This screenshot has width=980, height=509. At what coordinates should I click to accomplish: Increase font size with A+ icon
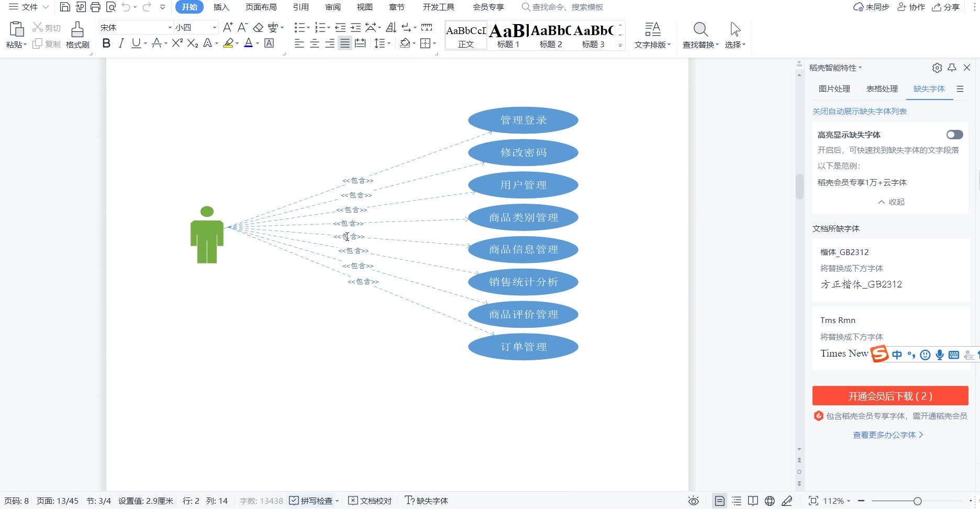point(228,27)
